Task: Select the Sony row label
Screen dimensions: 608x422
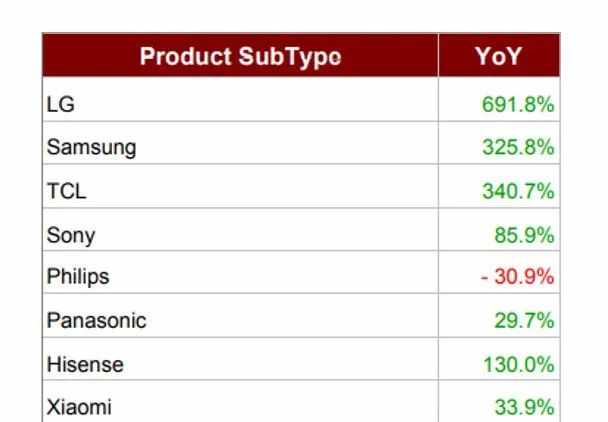Action: point(71,235)
